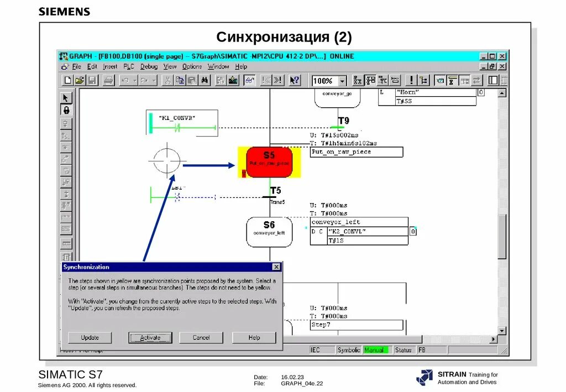Close the Synchronization dialog
Image resolution: width=566 pixels, height=392 pixels.
276,266
